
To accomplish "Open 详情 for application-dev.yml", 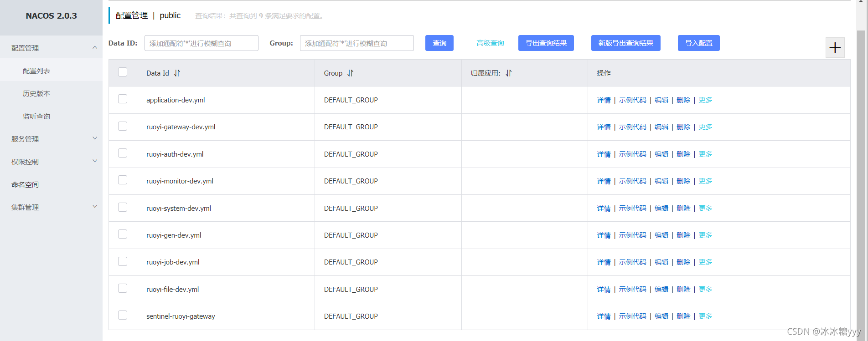I will [x=604, y=100].
